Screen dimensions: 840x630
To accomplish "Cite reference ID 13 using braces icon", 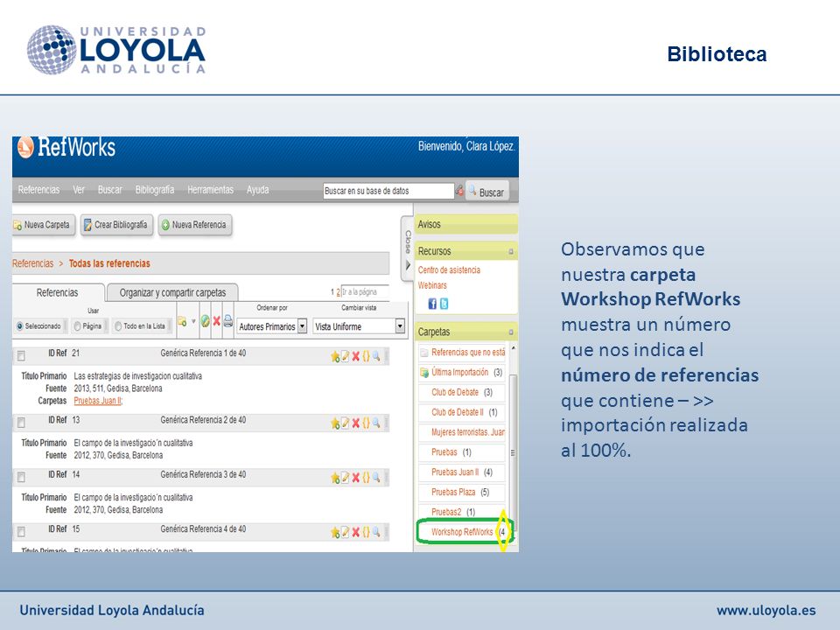I will coord(366,423).
